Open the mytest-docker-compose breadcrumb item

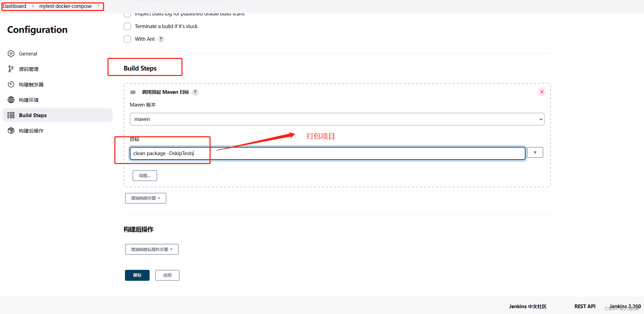click(65, 6)
